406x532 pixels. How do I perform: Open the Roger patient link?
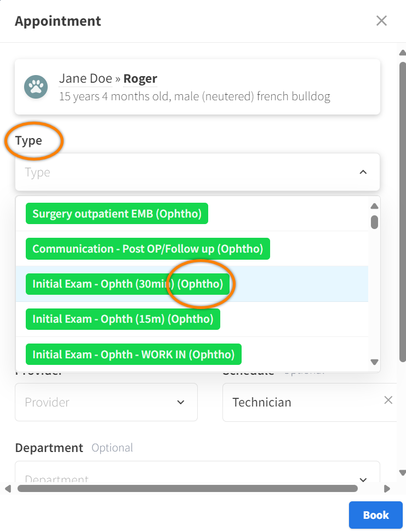140,79
